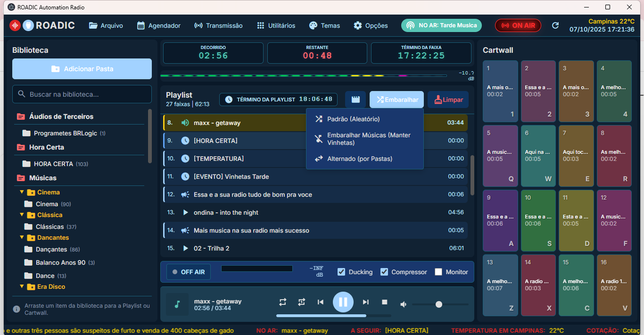Click the Limpar playlist button
This screenshot has width=644, height=335.
tap(448, 100)
